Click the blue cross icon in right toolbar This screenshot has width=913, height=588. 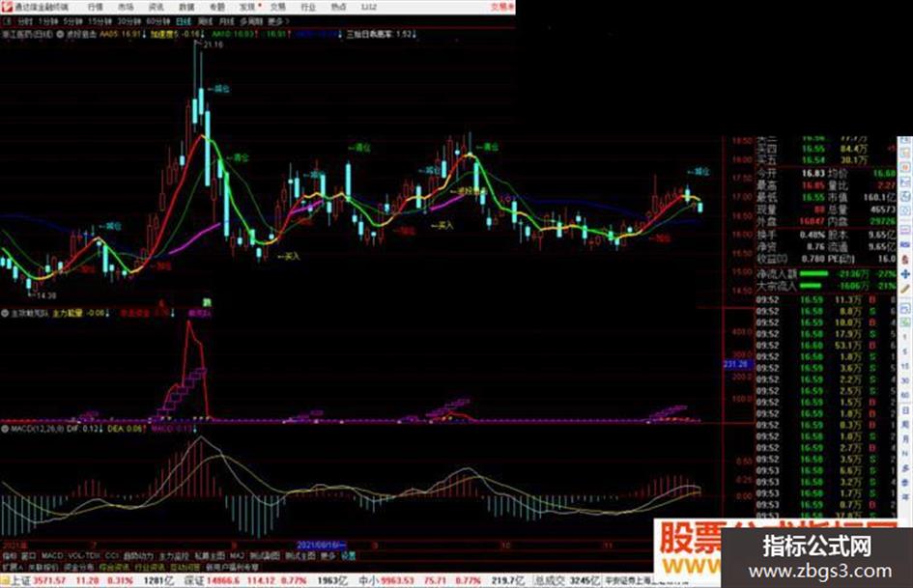point(905,273)
